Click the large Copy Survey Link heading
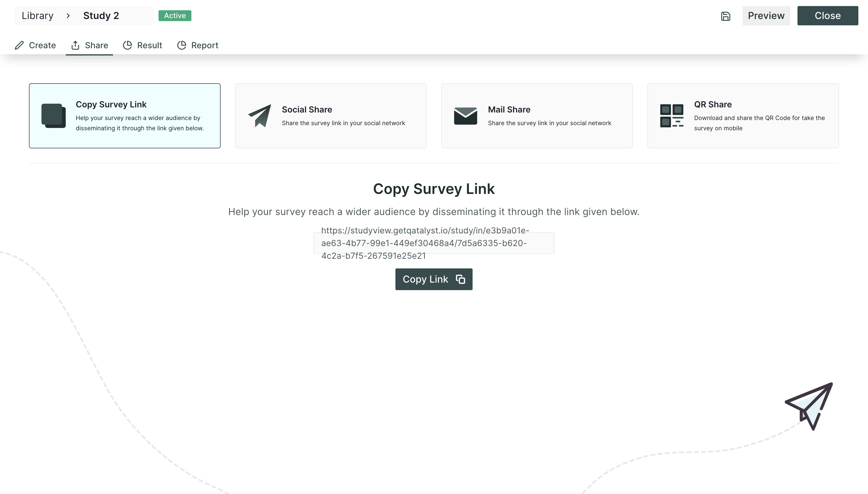868x494 pixels. pyautogui.click(x=434, y=189)
